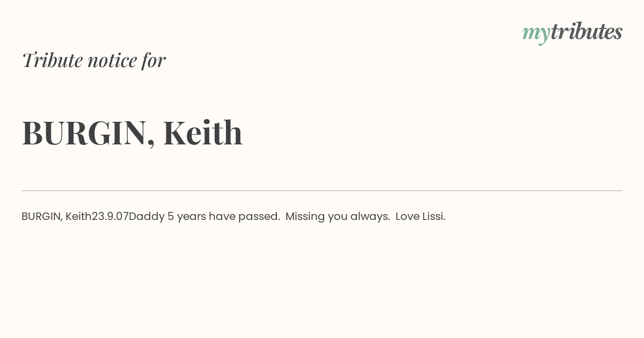Select the sentence "Daddy 5 years have passed."
This screenshot has width=644, height=338.
204,216
